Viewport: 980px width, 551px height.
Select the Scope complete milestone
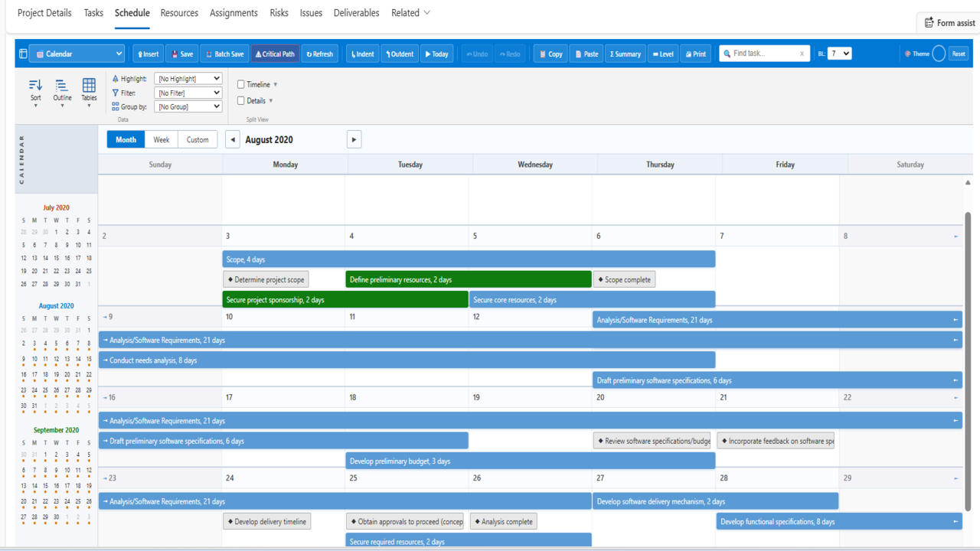624,280
